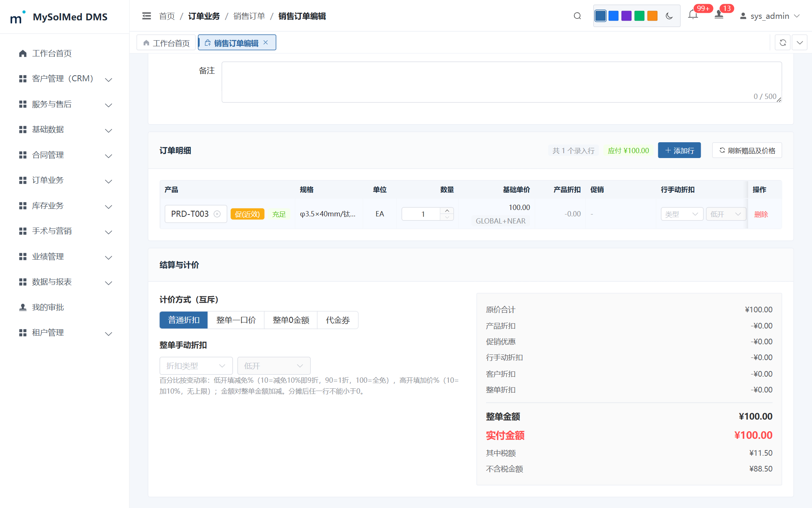Viewport: 812px width, 508px height.
Task: Choose 整单一口价 pricing method
Action: (x=236, y=320)
